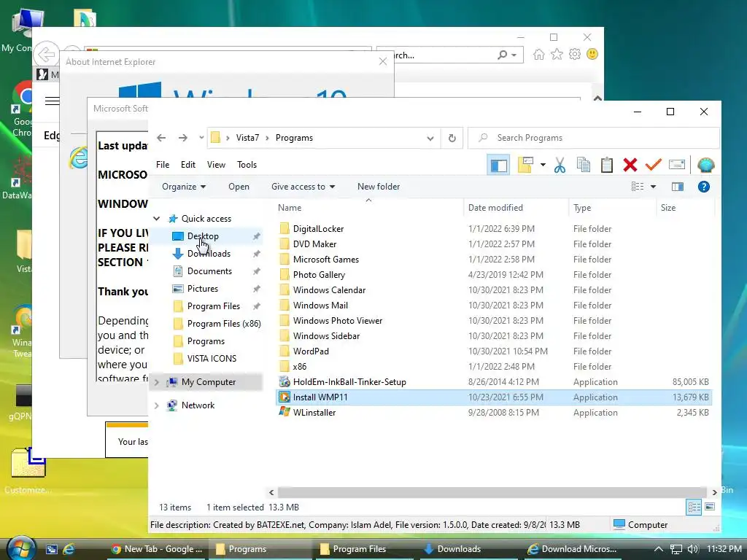Click the horizontal scrollbar in file list

click(492, 492)
